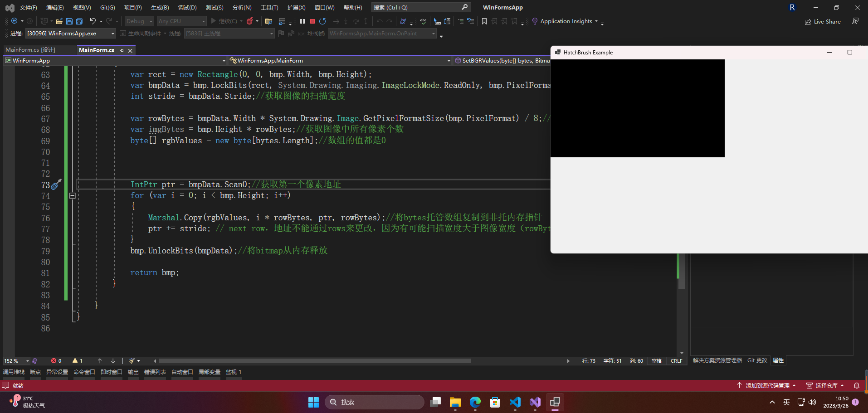Click 选择仓库 in the status bar
The height and width of the screenshot is (413, 868).
click(x=825, y=386)
